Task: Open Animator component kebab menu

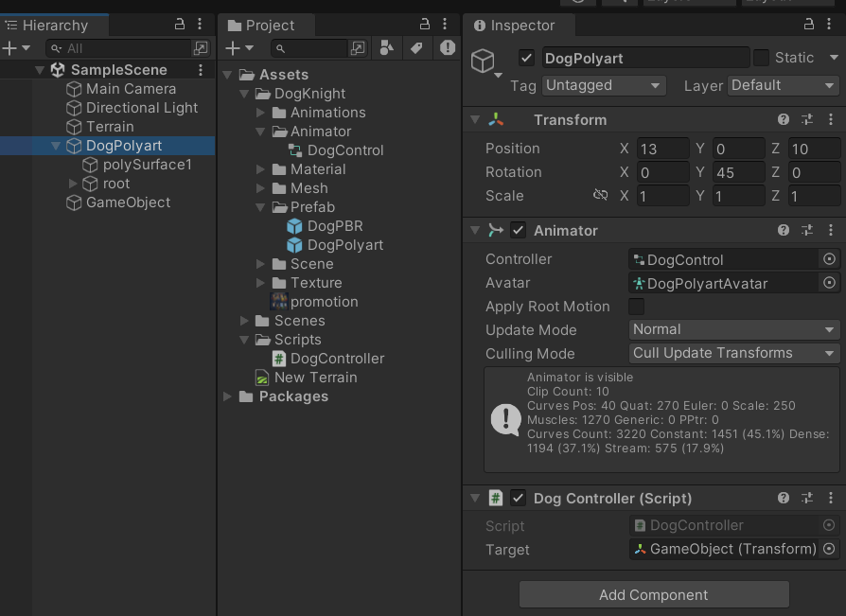Action: click(830, 230)
